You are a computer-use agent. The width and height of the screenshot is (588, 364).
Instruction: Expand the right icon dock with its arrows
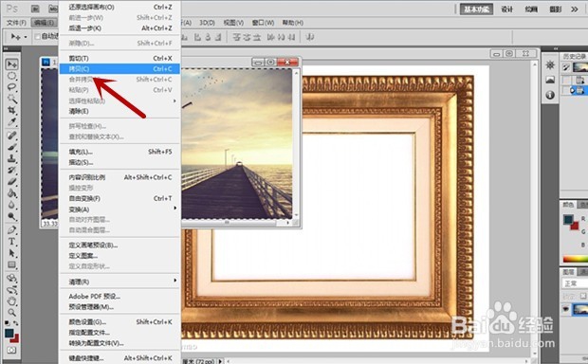tap(556, 48)
